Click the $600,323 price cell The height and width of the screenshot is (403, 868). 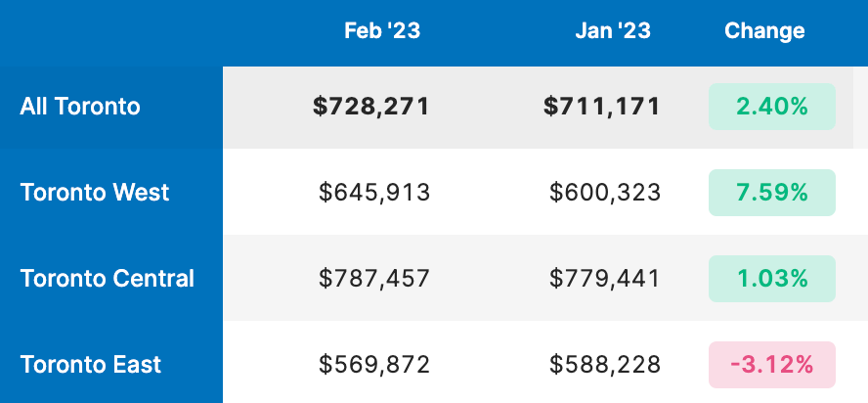pos(605,193)
